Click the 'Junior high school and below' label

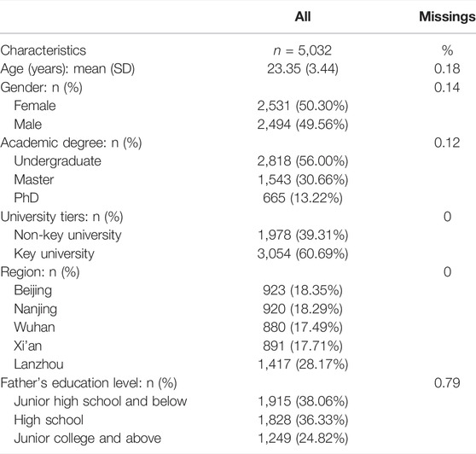pyautogui.click(x=101, y=401)
